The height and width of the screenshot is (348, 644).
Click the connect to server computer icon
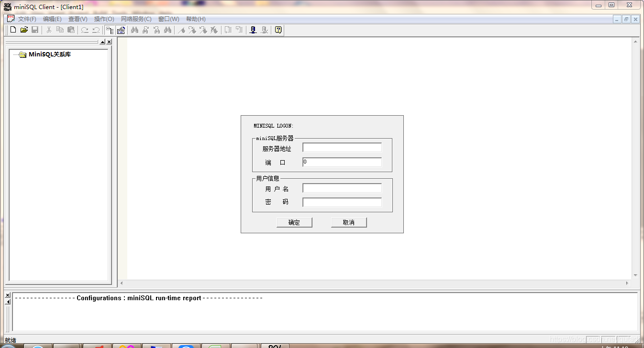(253, 30)
